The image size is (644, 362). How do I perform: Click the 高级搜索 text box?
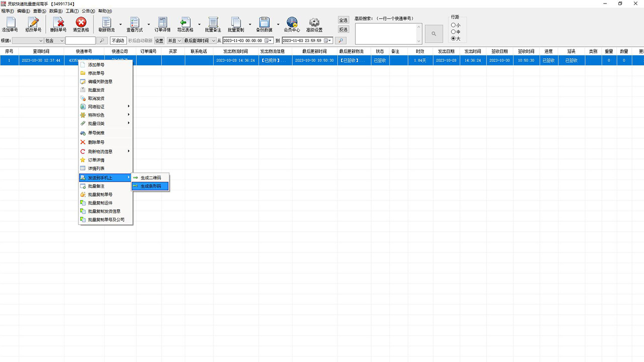[388, 34]
